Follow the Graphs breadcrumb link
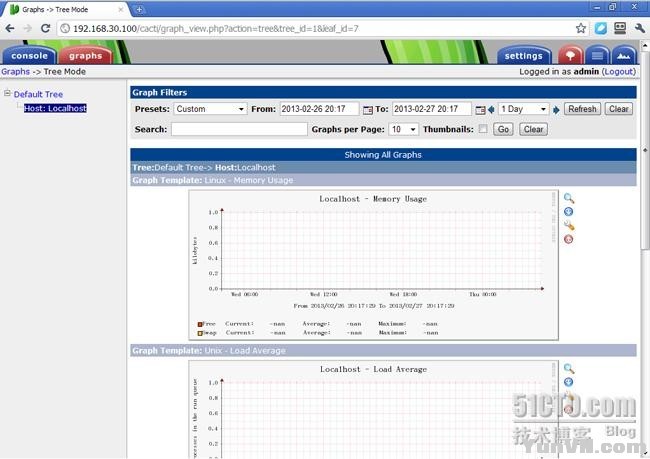Screen dimensions: 650x459 [15, 71]
